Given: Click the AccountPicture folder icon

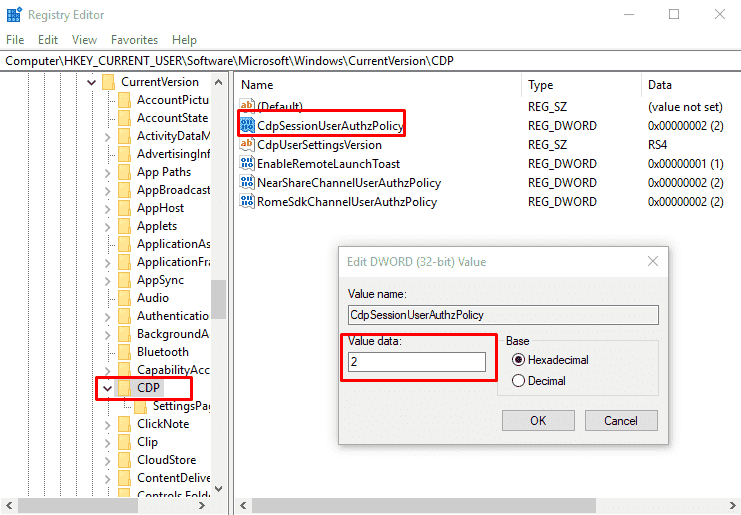Looking at the screenshot, I should pos(125,100).
